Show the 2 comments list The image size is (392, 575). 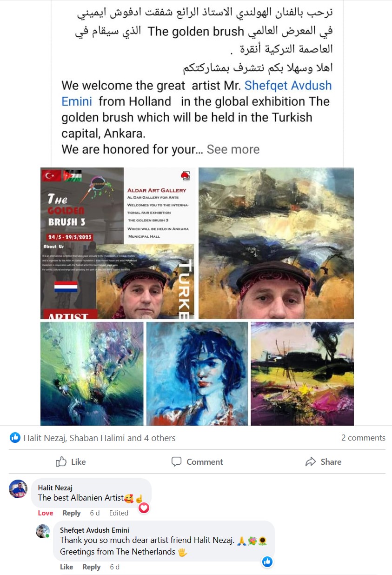[x=363, y=438]
